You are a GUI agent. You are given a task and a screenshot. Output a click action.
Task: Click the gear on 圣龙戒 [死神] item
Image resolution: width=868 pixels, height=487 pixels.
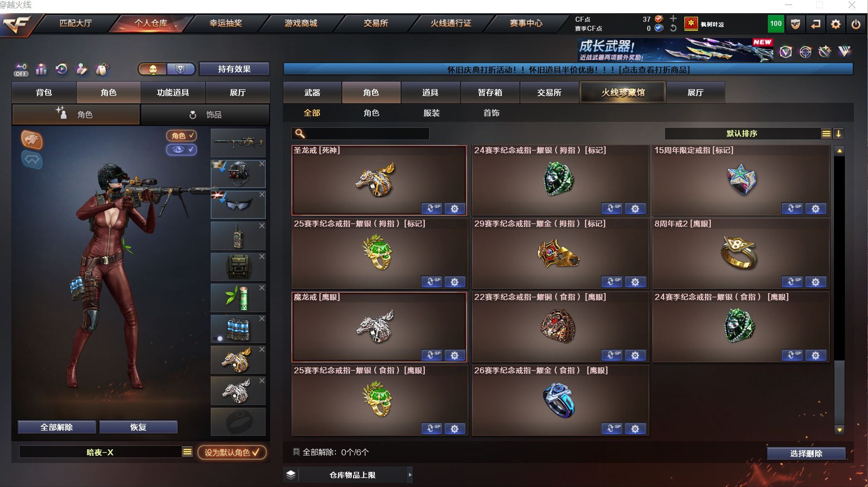(455, 208)
